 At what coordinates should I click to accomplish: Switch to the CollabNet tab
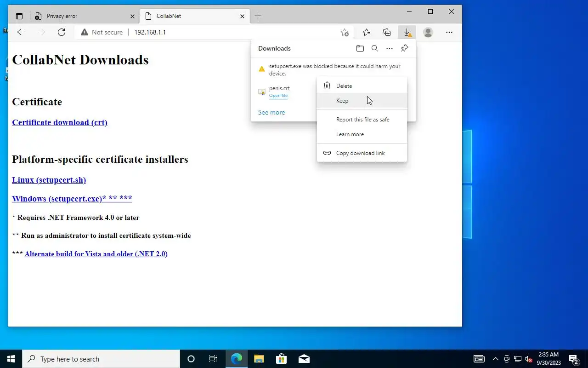point(194,16)
